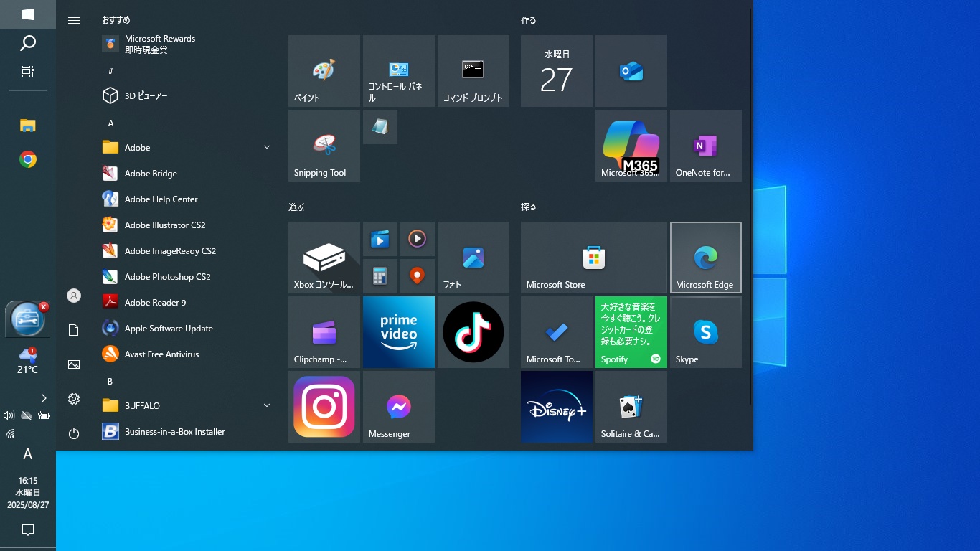Launch Adobe Illustrator CS2

click(x=187, y=225)
